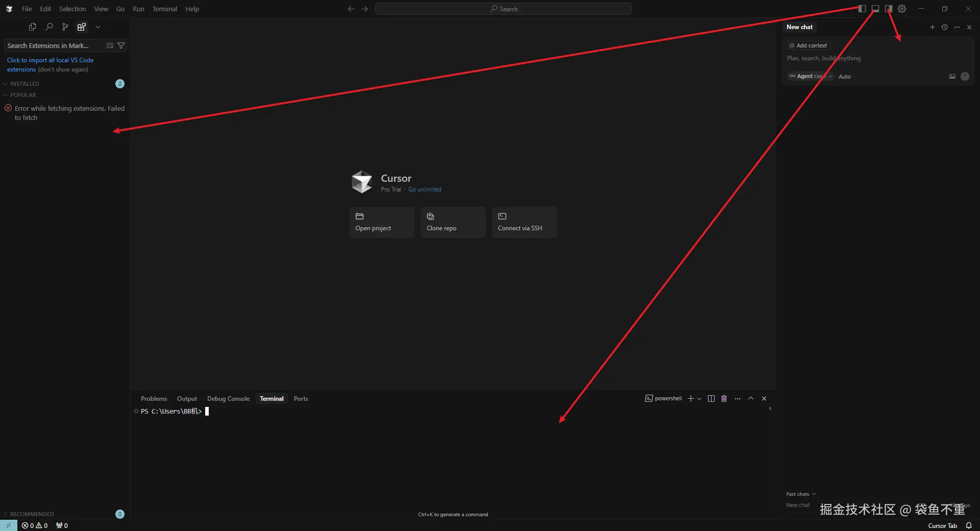Open the Explorer view icon

point(33,27)
